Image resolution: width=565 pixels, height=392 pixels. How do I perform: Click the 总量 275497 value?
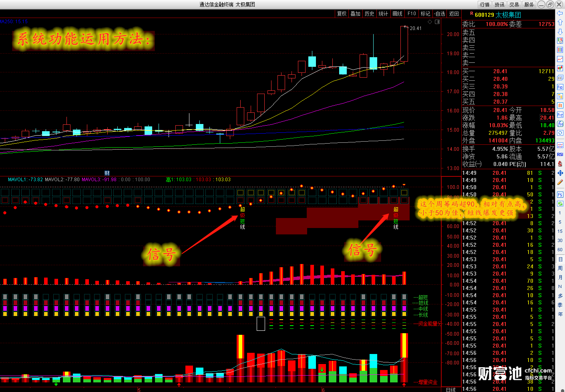[498, 133]
